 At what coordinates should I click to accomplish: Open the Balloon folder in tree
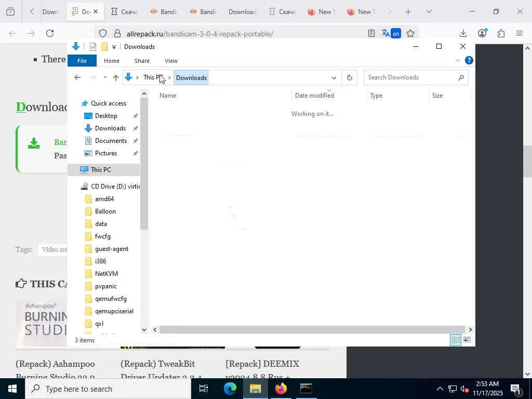tap(105, 211)
